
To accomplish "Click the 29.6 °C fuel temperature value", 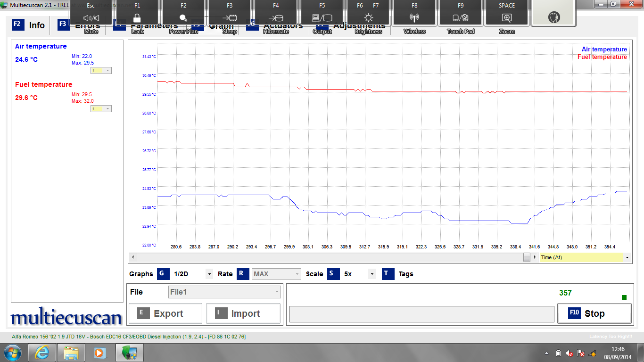I will [26, 98].
